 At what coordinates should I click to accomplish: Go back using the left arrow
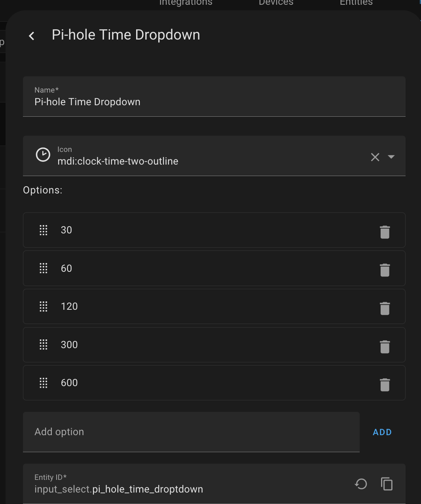[32, 36]
